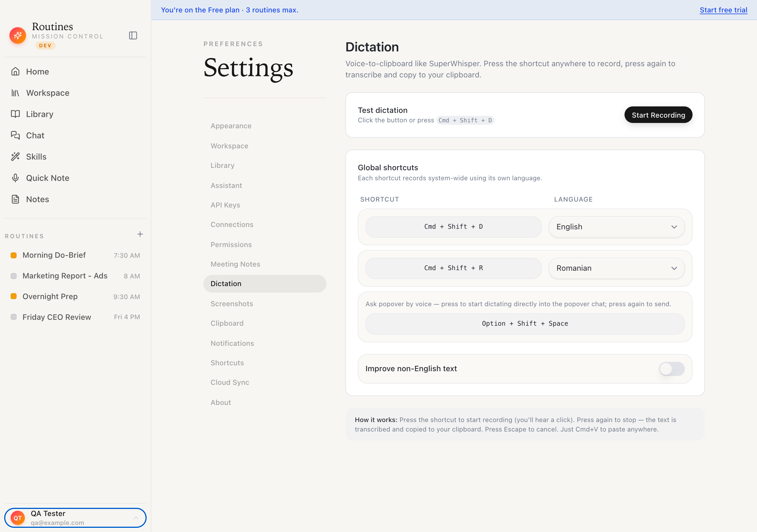Click the Workspace books icon

pyautogui.click(x=15, y=93)
